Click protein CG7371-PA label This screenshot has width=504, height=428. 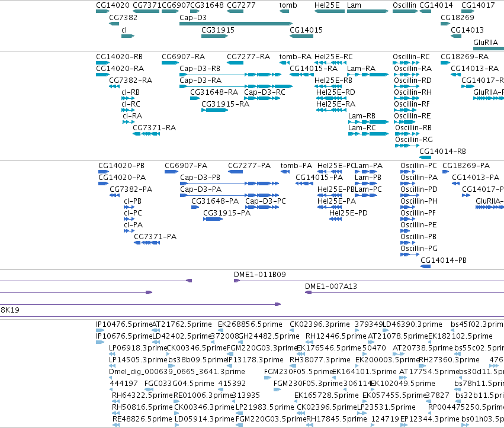155,237
